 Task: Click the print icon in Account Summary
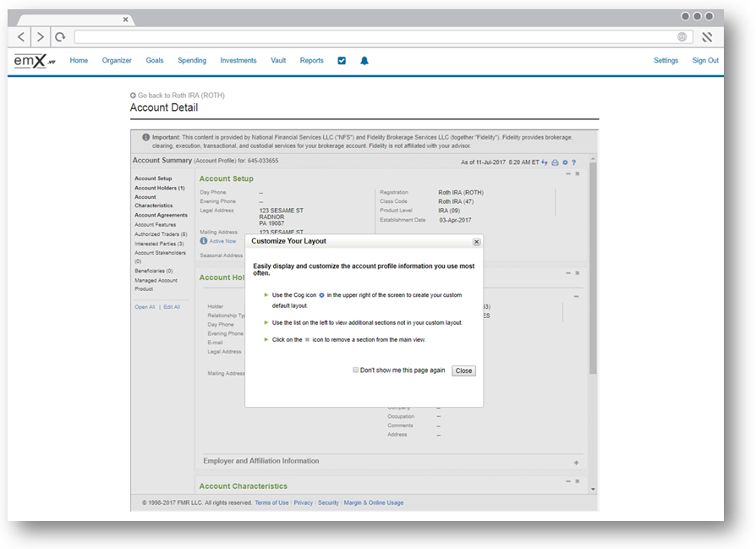click(x=555, y=162)
